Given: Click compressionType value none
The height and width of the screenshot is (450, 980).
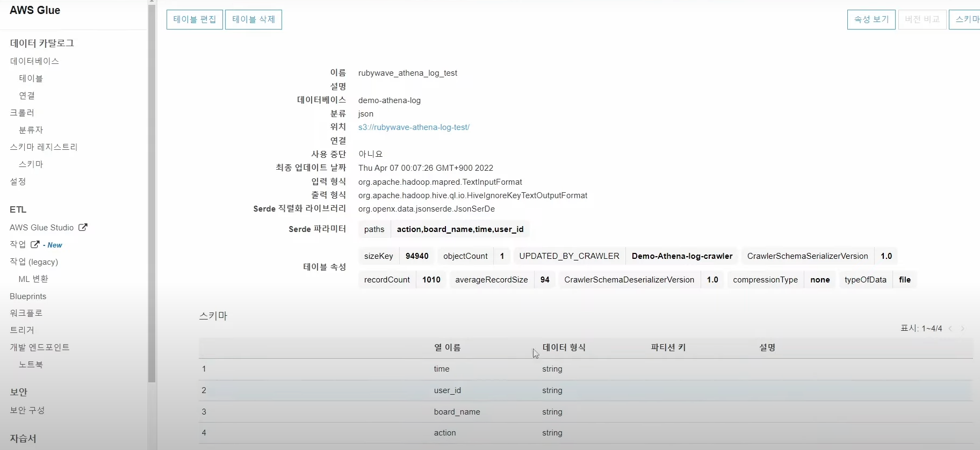Looking at the screenshot, I should point(820,280).
